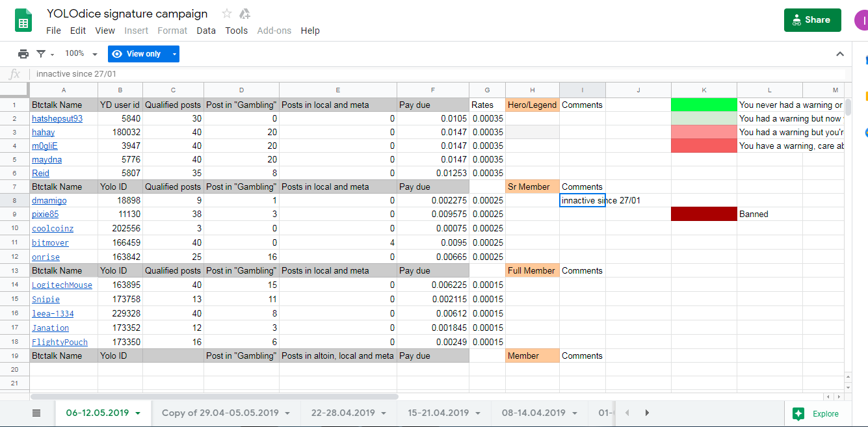Viewport: 868px width, 427px height.
Task: Click the vertical scrollbar thumb at the right
Action: [848, 108]
